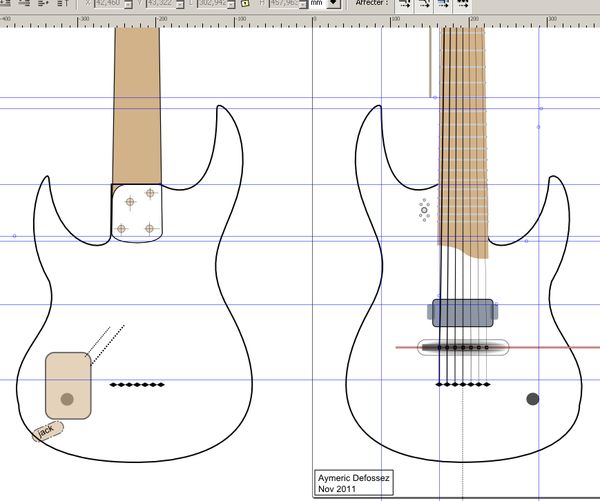Screen dimensions: 600x501
Task: Select the small dotted circle near upper horn
Action: coord(424,210)
